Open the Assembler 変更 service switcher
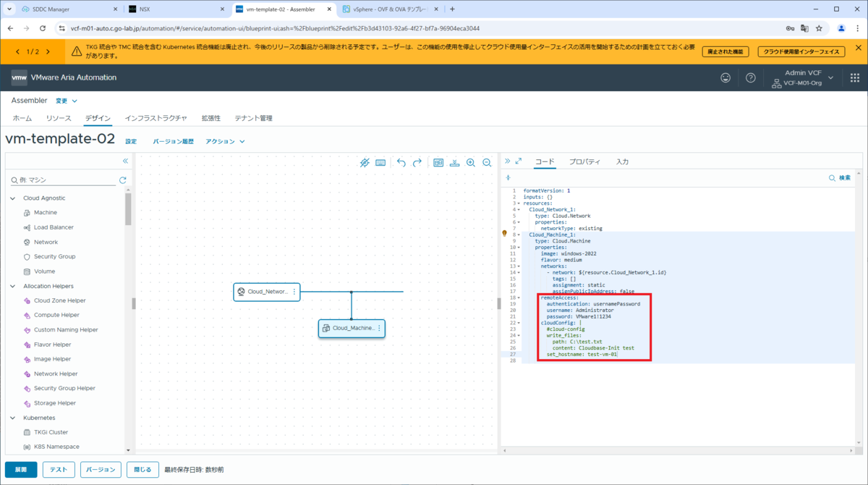 point(67,101)
